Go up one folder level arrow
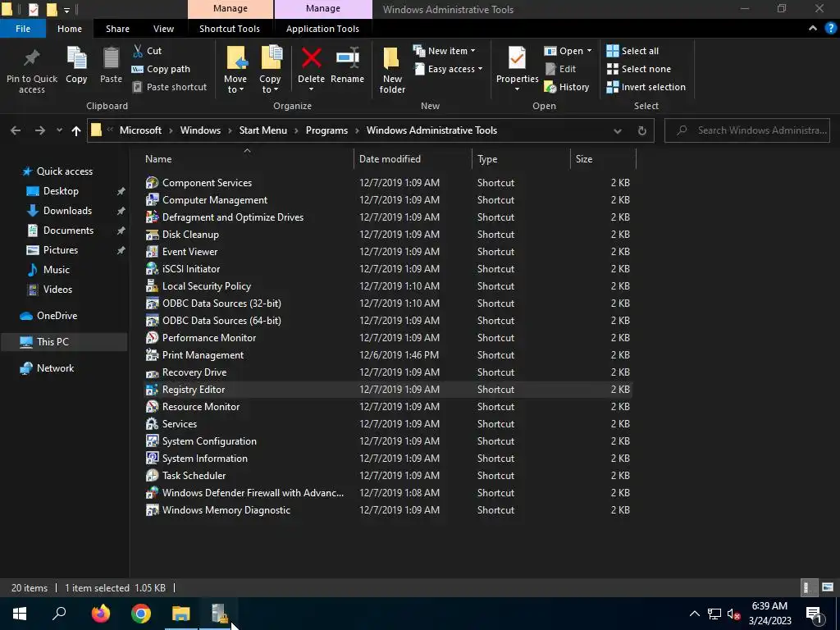The height and width of the screenshot is (630, 840). click(x=76, y=130)
